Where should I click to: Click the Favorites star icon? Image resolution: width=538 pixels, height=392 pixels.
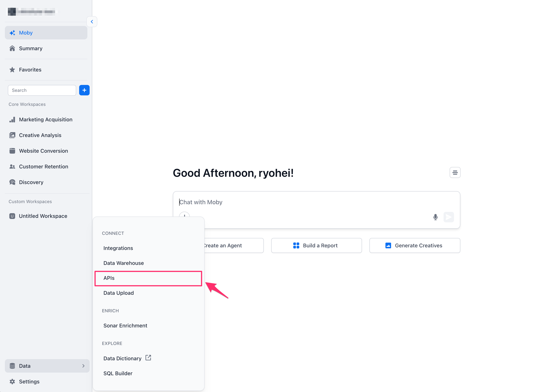(12, 70)
